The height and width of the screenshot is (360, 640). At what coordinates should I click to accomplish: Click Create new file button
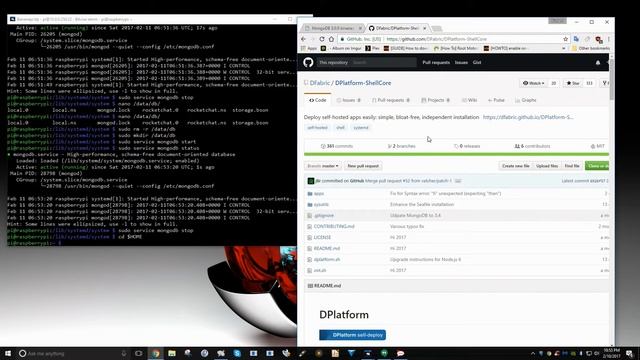pos(516,166)
